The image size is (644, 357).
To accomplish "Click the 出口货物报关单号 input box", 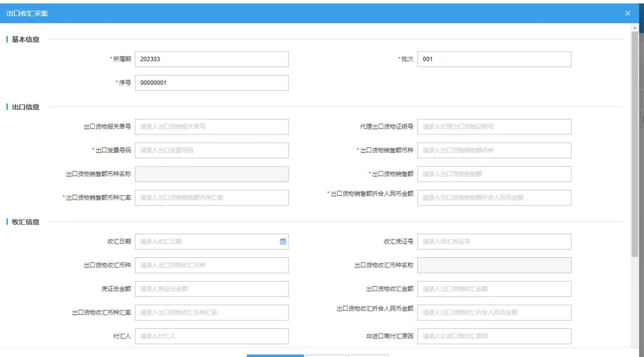I will [x=212, y=127].
